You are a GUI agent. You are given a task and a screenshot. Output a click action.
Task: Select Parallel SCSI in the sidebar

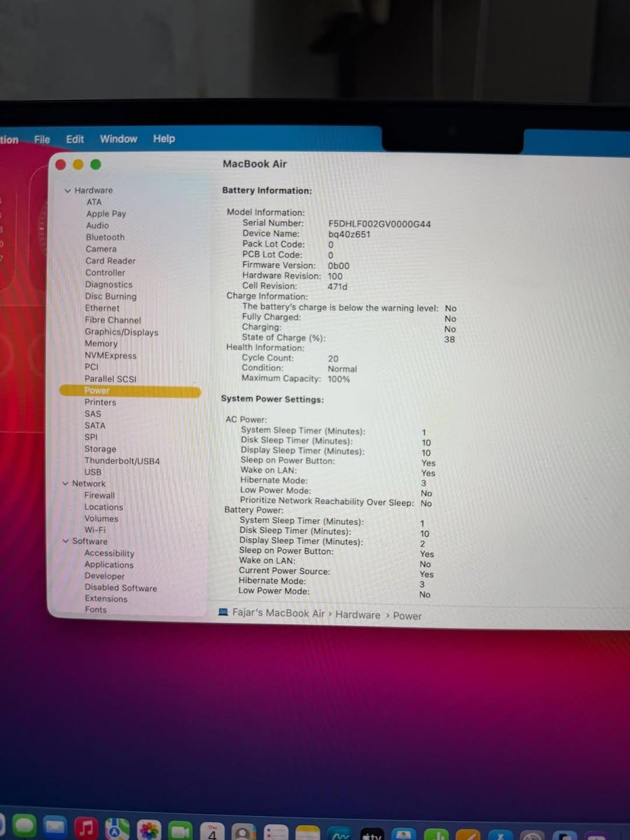(111, 379)
